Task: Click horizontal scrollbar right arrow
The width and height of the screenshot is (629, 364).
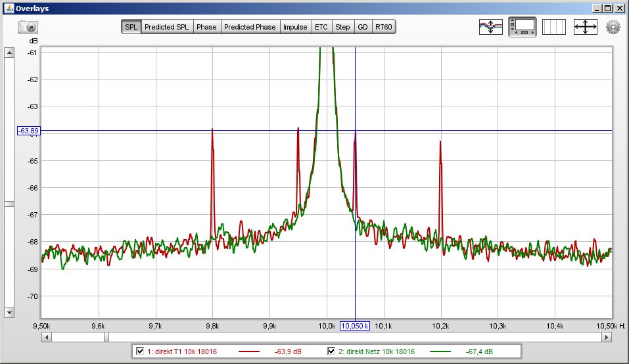Action: [607, 338]
